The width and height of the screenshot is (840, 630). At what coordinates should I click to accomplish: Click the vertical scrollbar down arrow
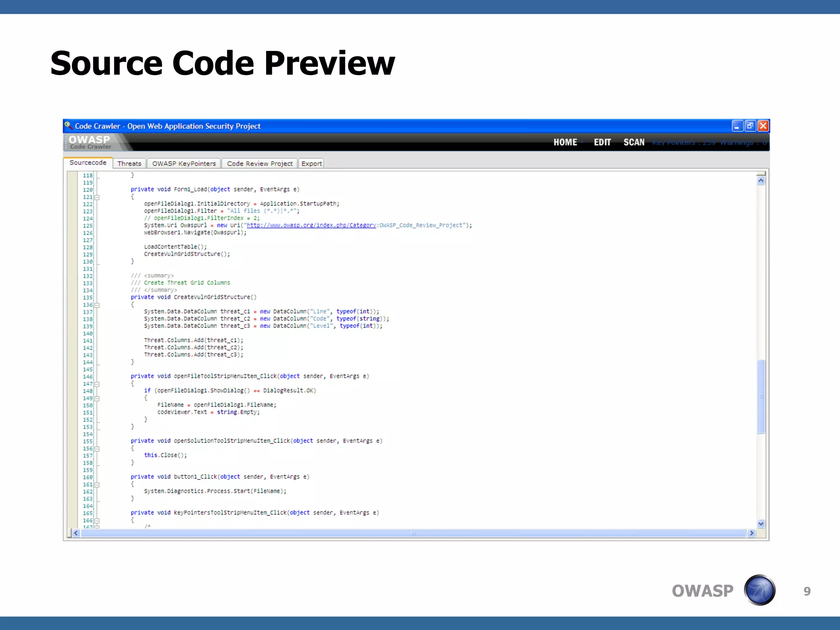coord(761,524)
